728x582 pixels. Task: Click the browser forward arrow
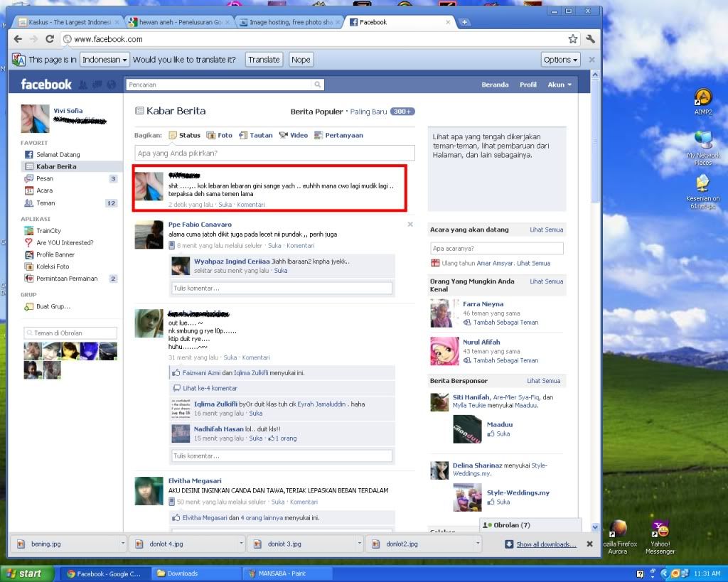click(x=33, y=39)
